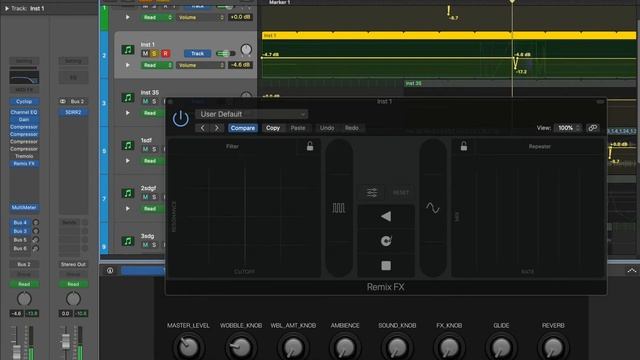
Task: Click the Compare button in plugin header
Action: pos(243,128)
